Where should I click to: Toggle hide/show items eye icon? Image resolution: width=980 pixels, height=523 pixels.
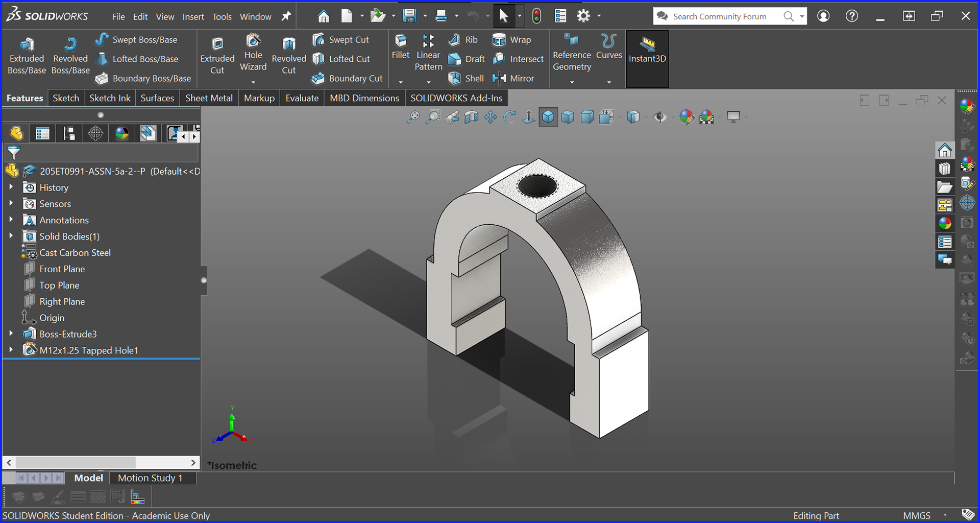(x=660, y=117)
